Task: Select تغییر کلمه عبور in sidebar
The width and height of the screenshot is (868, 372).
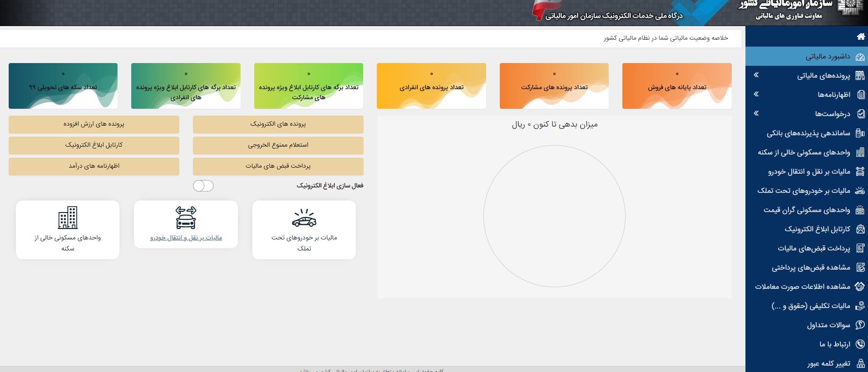Action: [x=828, y=363]
